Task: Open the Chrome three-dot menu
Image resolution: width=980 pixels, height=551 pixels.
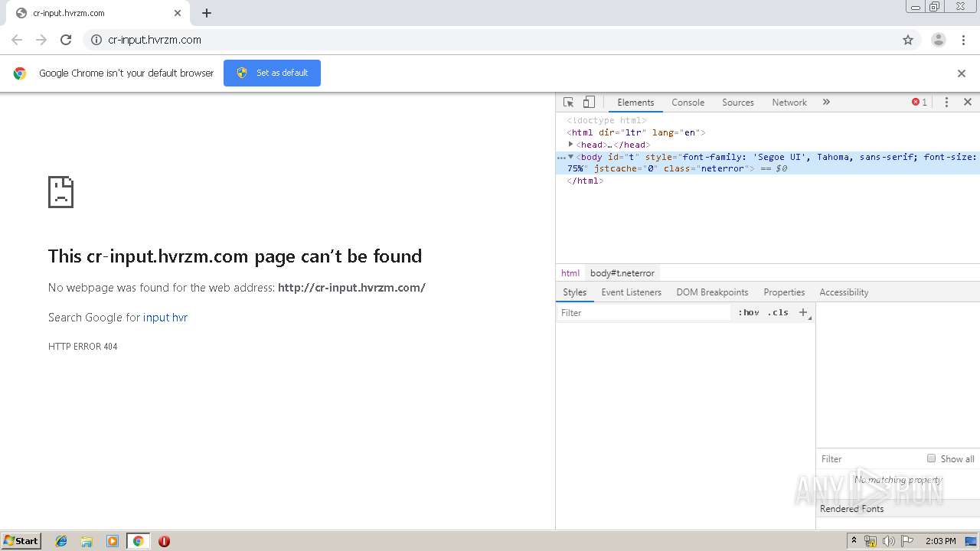Action: point(964,40)
